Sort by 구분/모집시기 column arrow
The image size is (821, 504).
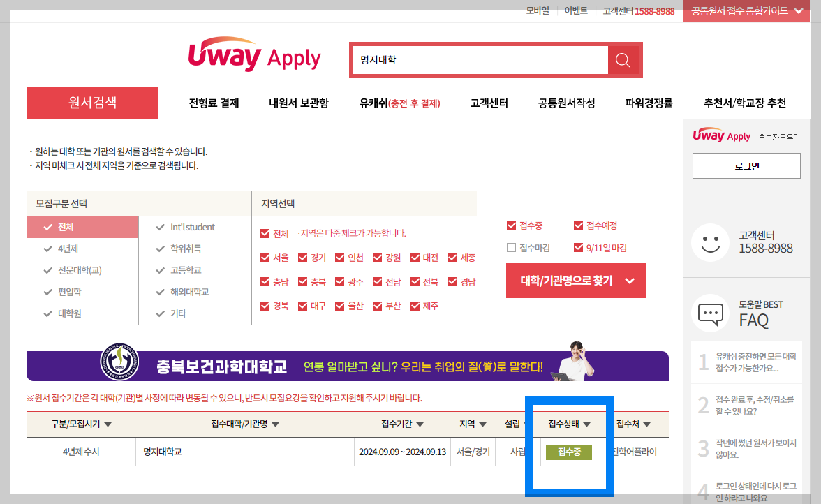click(108, 424)
